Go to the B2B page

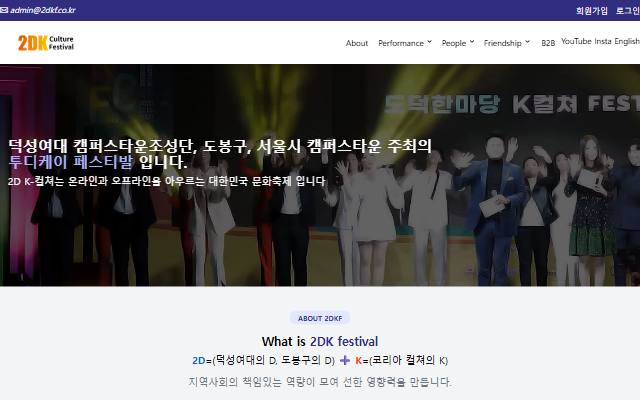tap(548, 43)
